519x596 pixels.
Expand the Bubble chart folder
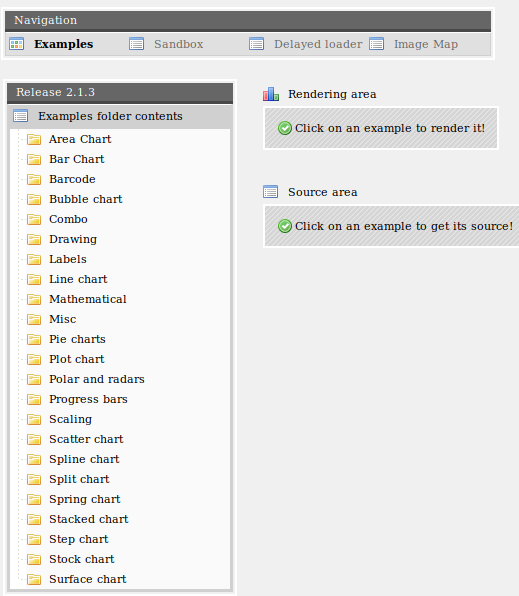point(86,199)
